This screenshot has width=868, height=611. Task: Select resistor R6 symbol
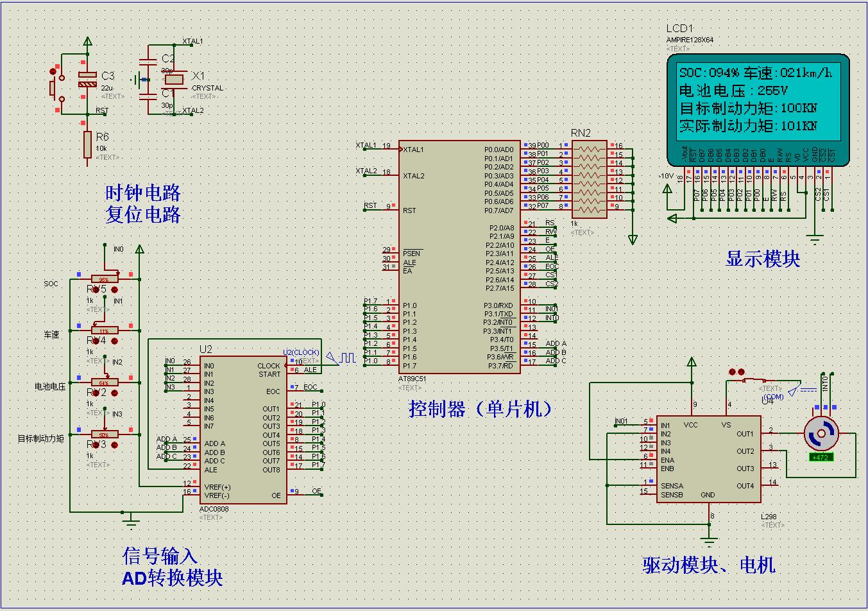pyautogui.click(x=87, y=145)
